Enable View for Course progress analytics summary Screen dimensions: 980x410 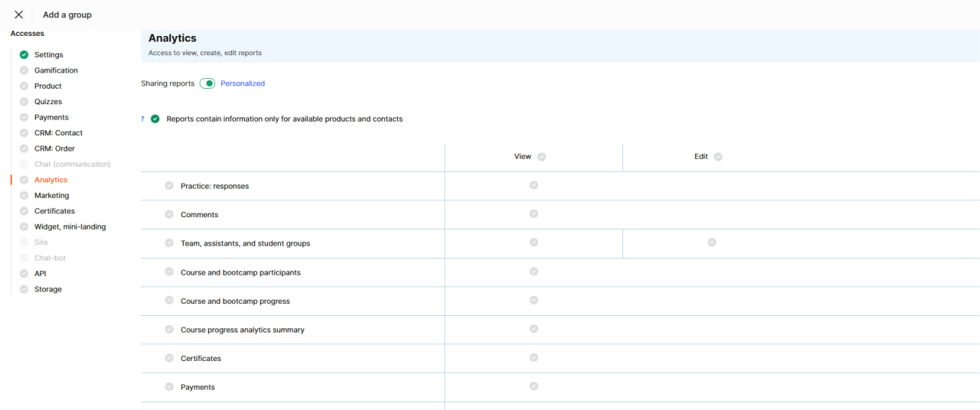[x=534, y=329]
